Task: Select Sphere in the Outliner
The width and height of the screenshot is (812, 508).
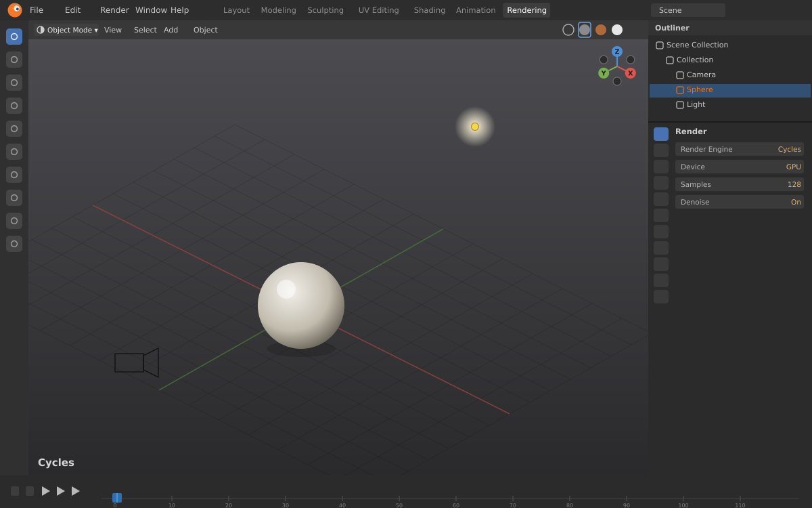Action: click(x=730, y=90)
